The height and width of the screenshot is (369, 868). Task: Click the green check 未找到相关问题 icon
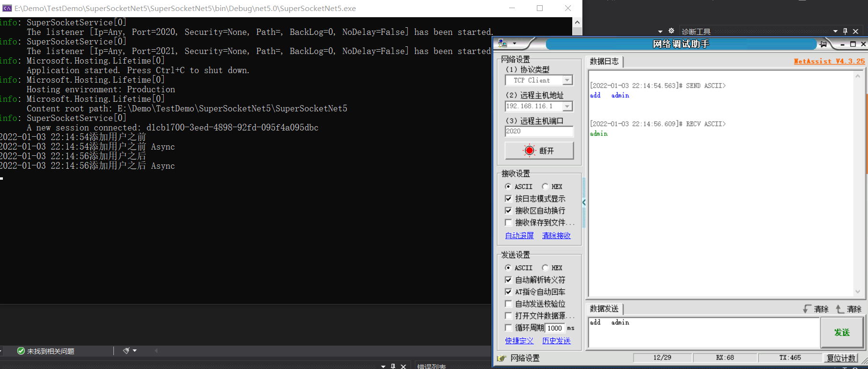click(21, 351)
